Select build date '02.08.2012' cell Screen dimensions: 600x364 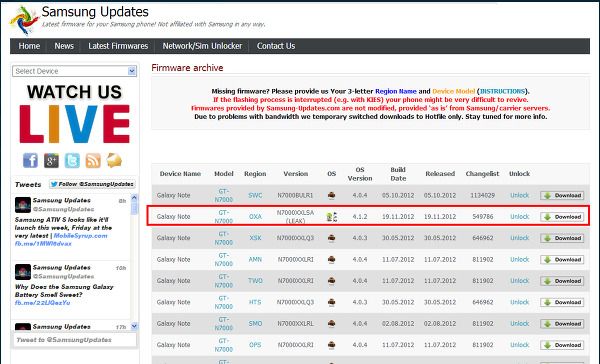[x=398, y=324]
